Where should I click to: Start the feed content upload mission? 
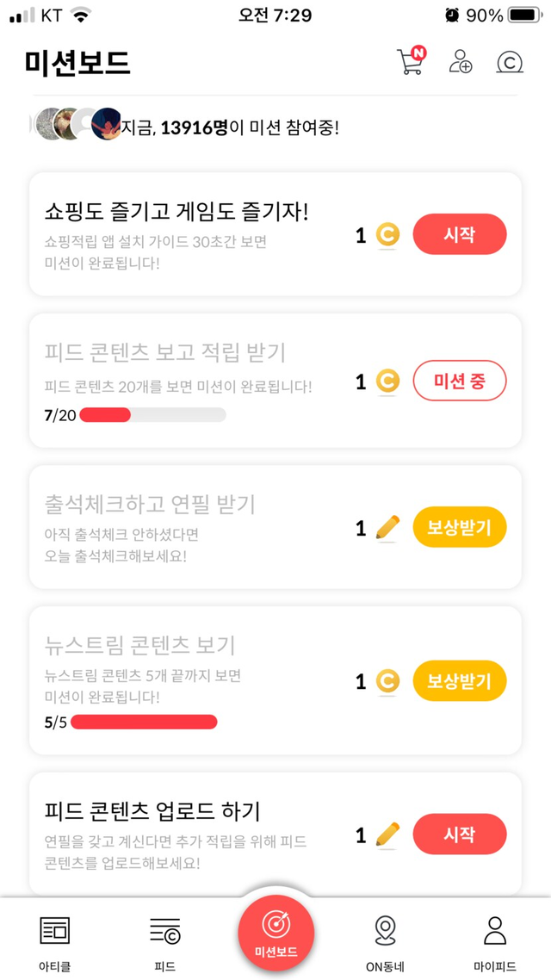[x=460, y=834]
